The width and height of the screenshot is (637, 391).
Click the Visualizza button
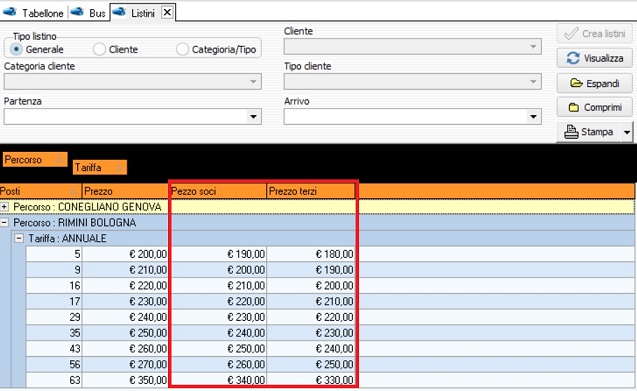coord(595,58)
